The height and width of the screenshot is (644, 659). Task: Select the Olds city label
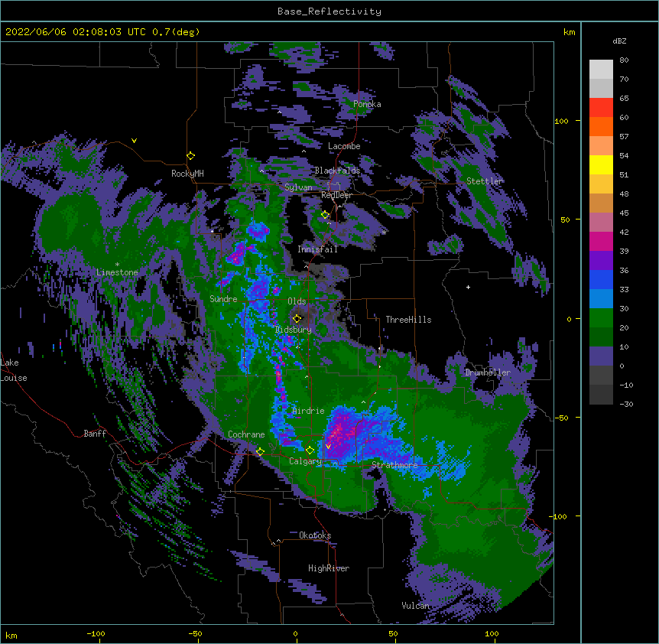pyautogui.click(x=297, y=301)
